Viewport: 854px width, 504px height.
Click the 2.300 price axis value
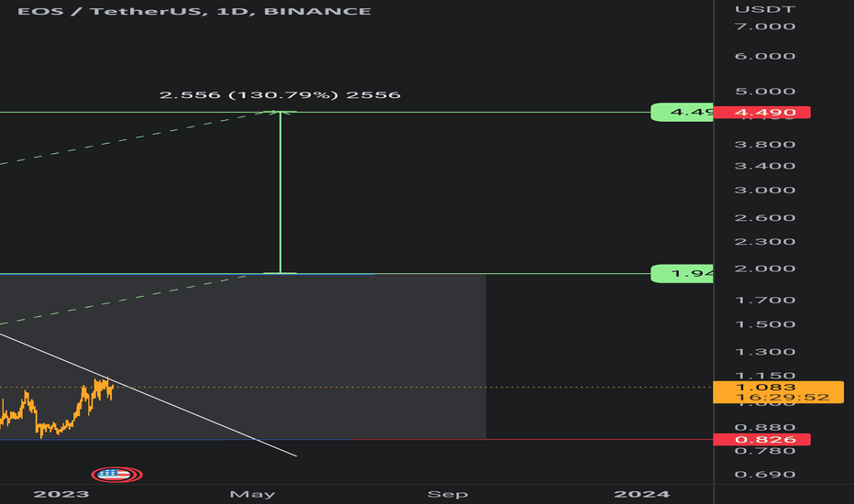765,241
